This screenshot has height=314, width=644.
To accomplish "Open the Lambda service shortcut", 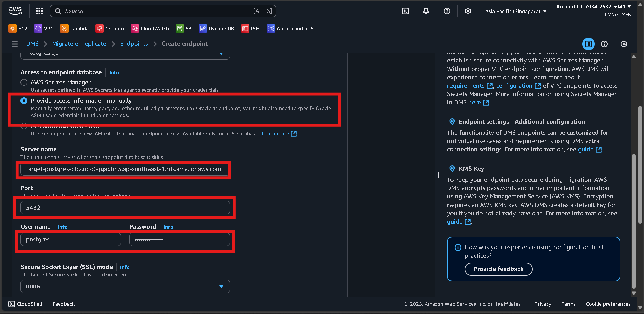I will 74,28.
